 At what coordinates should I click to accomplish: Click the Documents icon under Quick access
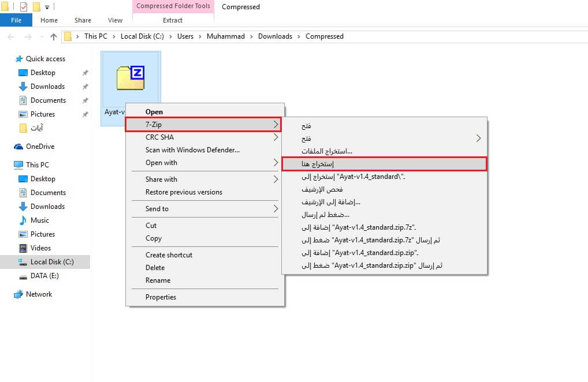tap(23, 100)
